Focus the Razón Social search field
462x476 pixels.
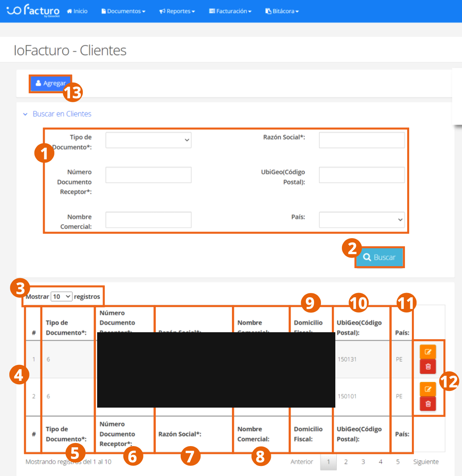coord(362,140)
